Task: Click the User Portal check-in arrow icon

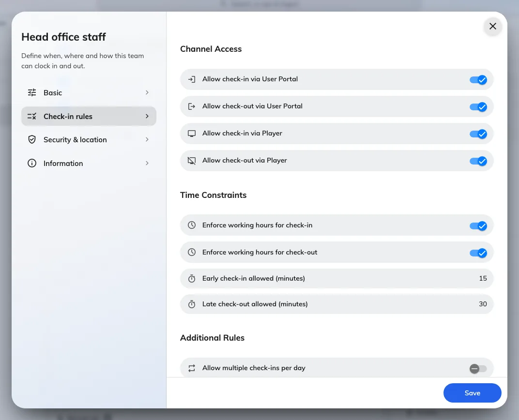Action: pos(192,79)
